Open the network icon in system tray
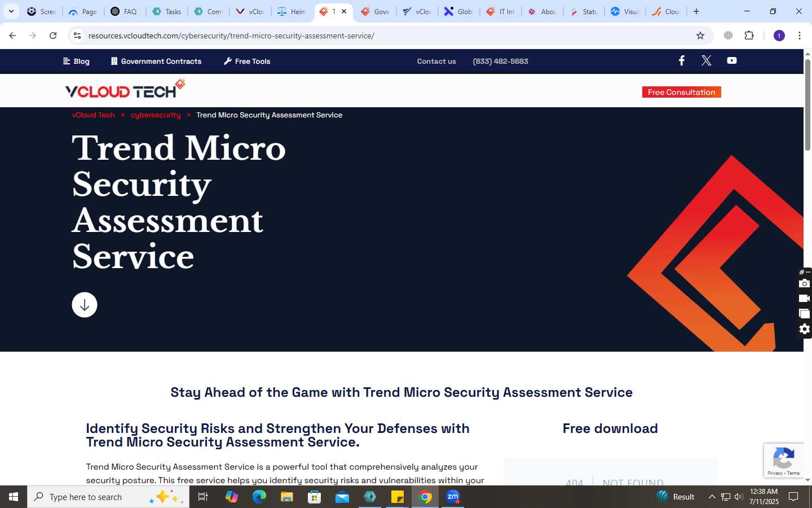 point(726,497)
